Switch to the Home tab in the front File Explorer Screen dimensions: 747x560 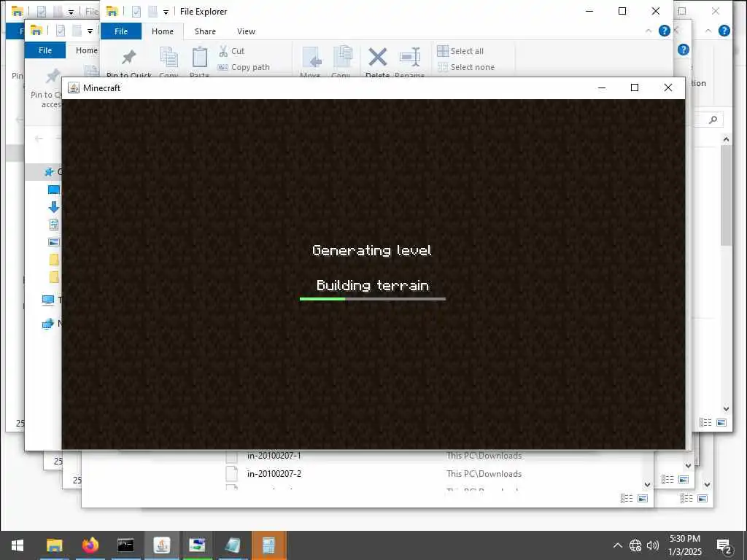pos(163,31)
